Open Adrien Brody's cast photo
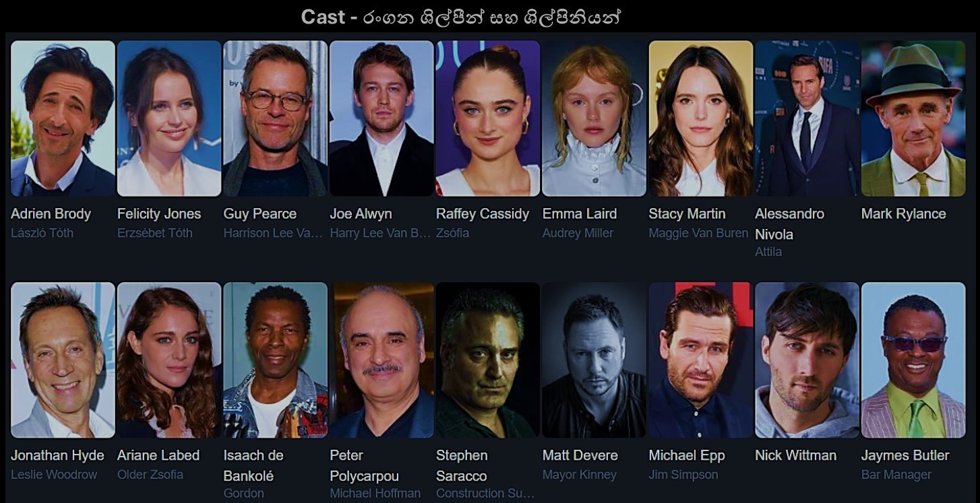Image resolution: width=980 pixels, height=503 pixels. pyautogui.click(x=63, y=119)
